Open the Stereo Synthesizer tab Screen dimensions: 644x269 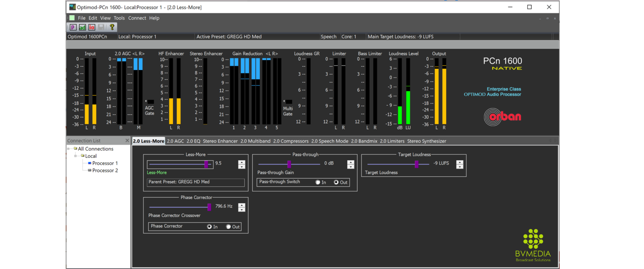click(427, 141)
